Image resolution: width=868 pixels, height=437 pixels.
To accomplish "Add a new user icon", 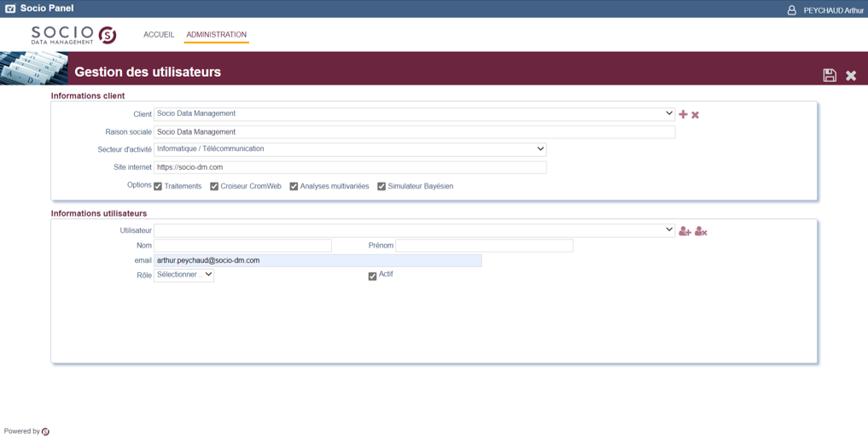I will tap(684, 231).
